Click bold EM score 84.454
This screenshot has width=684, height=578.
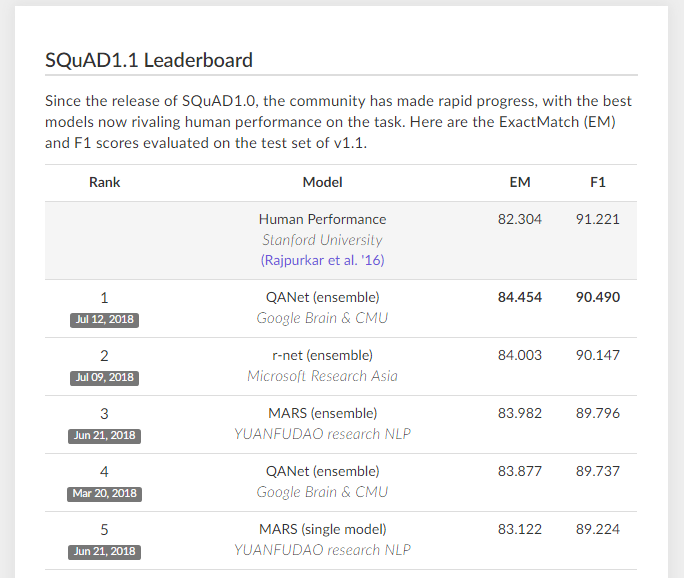[520, 298]
